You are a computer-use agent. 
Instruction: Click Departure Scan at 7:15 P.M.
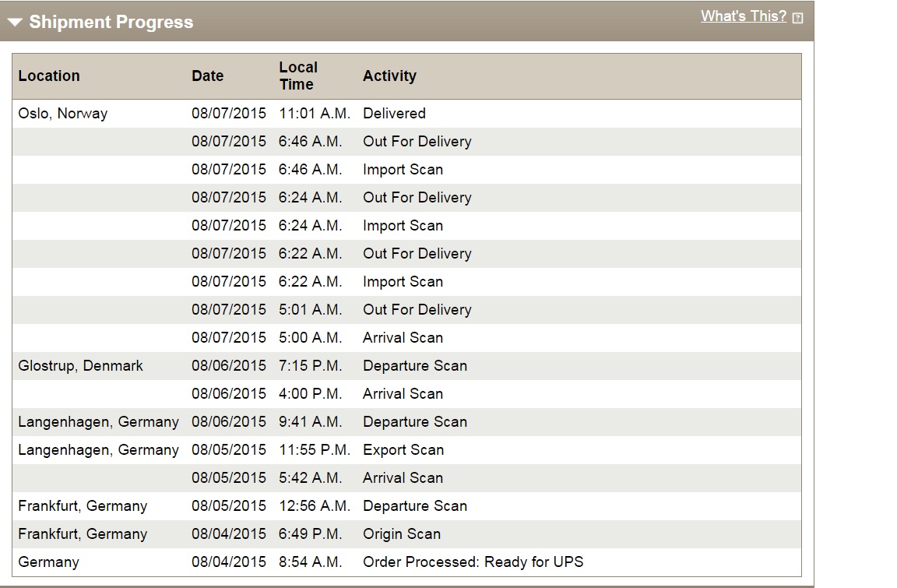(415, 365)
